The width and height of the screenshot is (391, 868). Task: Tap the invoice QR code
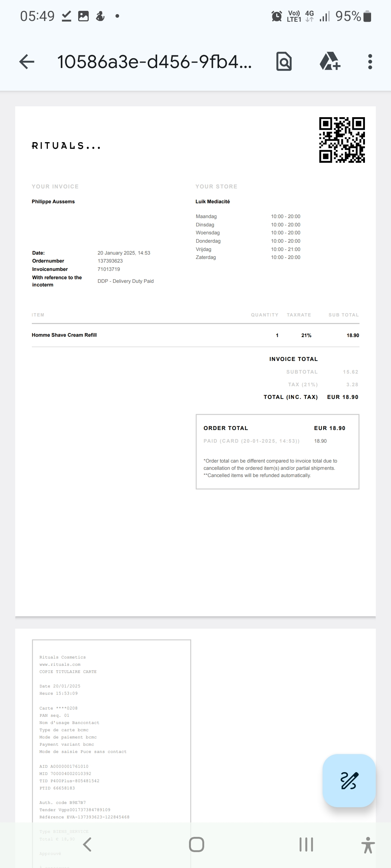tap(342, 140)
